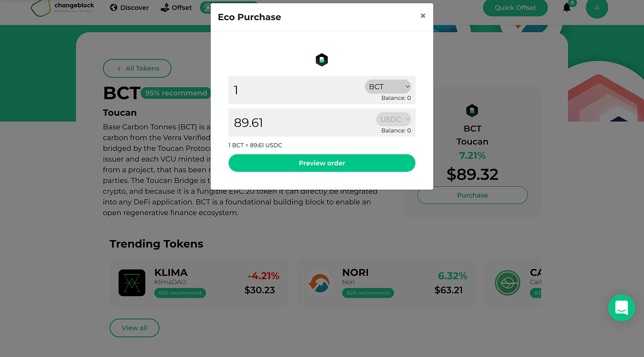Expand the BCT token dropdown
This screenshot has width=644, height=357.
[388, 86]
